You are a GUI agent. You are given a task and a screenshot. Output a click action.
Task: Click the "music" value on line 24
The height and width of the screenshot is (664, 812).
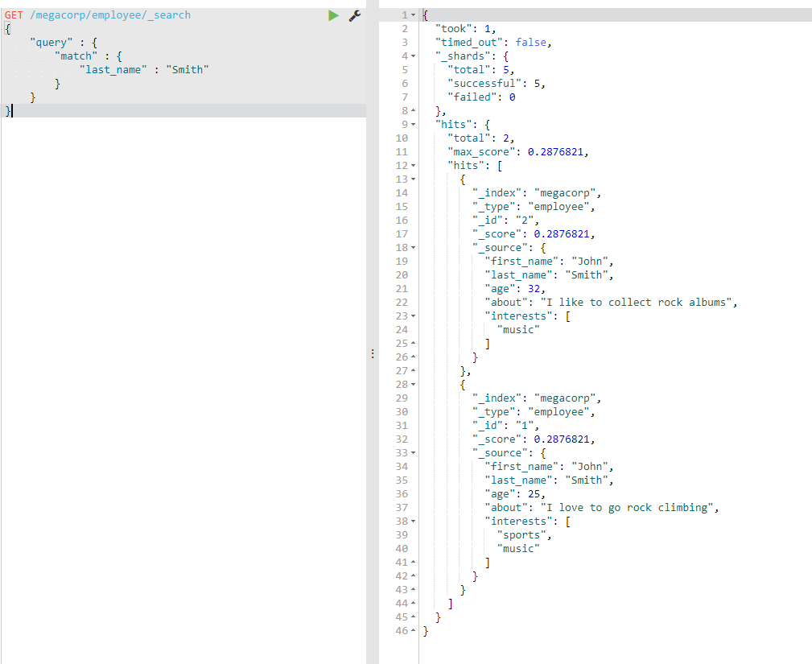[x=518, y=329]
